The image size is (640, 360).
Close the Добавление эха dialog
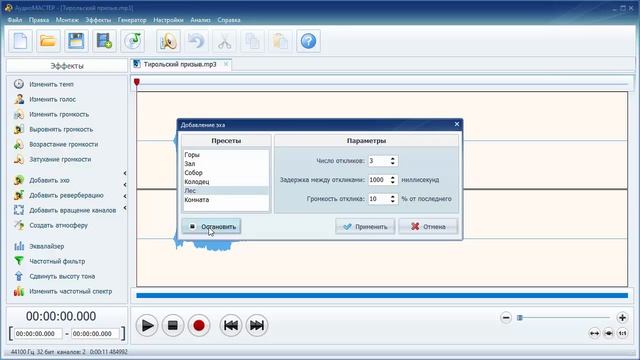pos(457,124)
